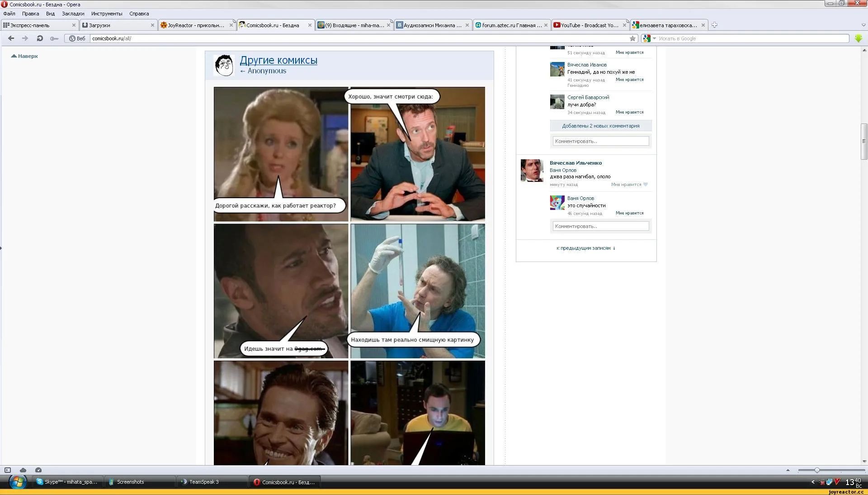Open Screenshots window from taskbar
Image resolution: width=868 pixels, height=495 pixels.
[139, 482]
